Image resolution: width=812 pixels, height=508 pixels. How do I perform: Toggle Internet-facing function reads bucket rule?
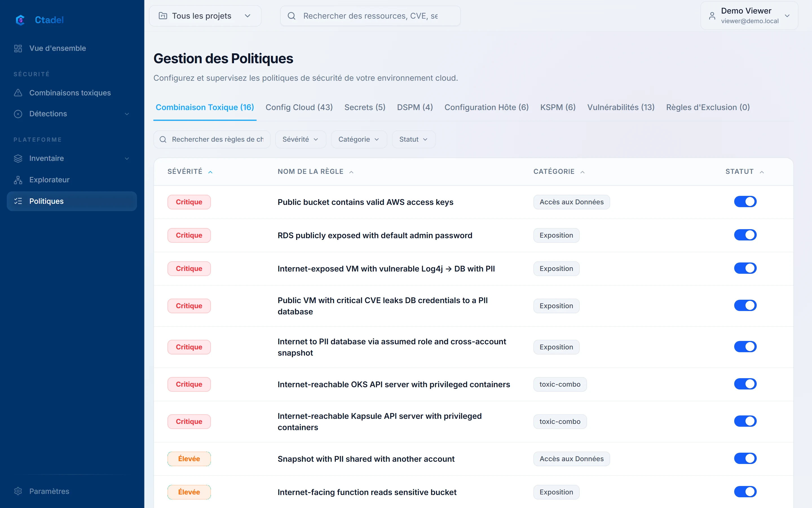point(745,492)
